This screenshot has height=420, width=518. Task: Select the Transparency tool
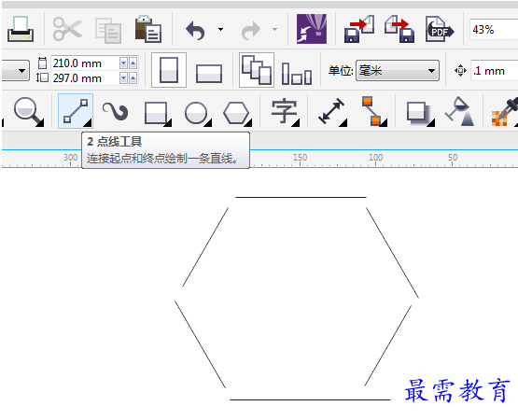460,111
